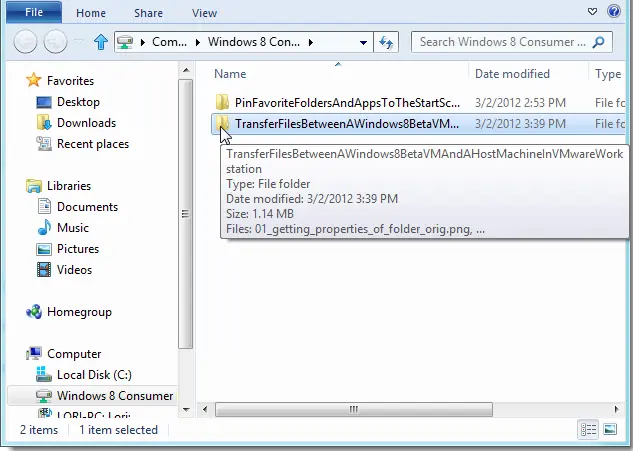Select Windows 8 Consumer network drive
This screenshot has height=451, width=633.
[92, 396]
